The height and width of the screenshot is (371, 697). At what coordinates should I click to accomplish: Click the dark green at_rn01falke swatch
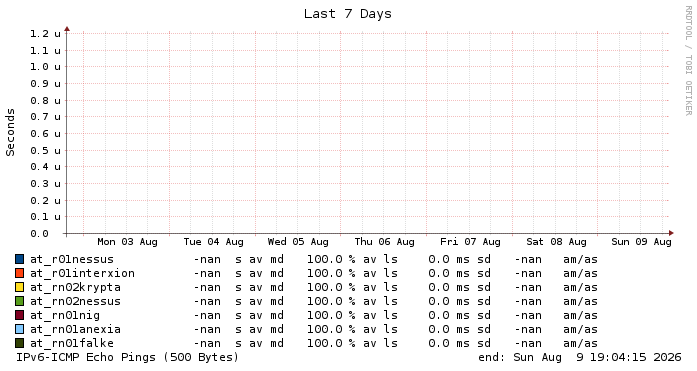20,343
